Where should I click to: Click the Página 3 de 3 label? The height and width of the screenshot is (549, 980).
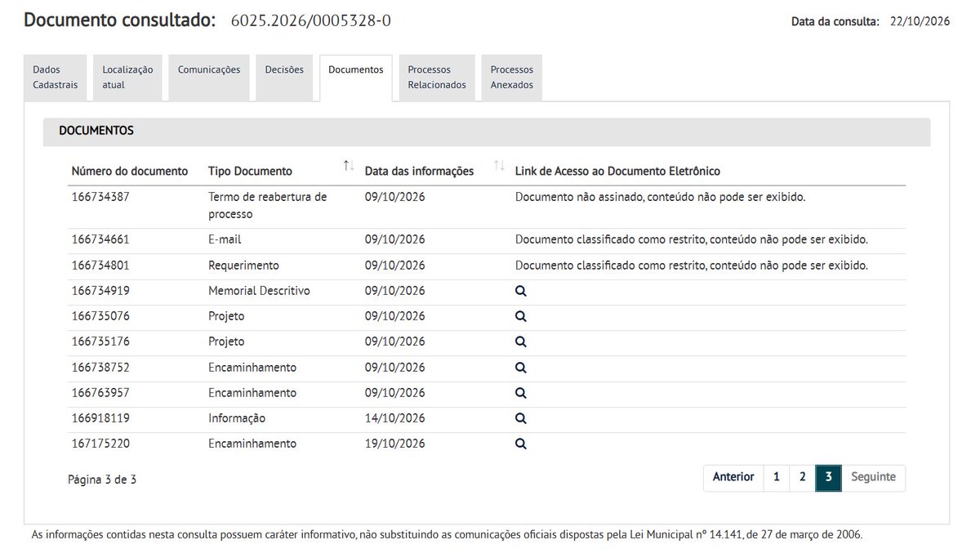[x=102, y=480]
